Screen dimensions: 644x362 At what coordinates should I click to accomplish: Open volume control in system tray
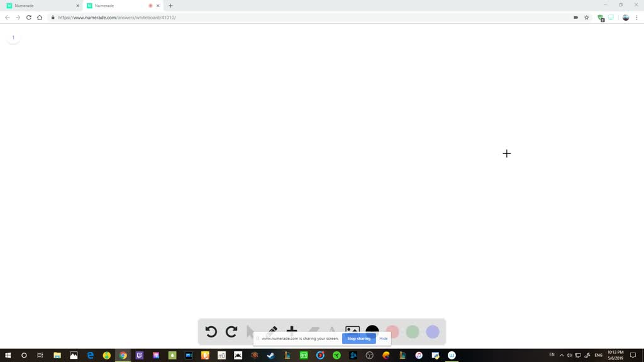pos(569,356)
